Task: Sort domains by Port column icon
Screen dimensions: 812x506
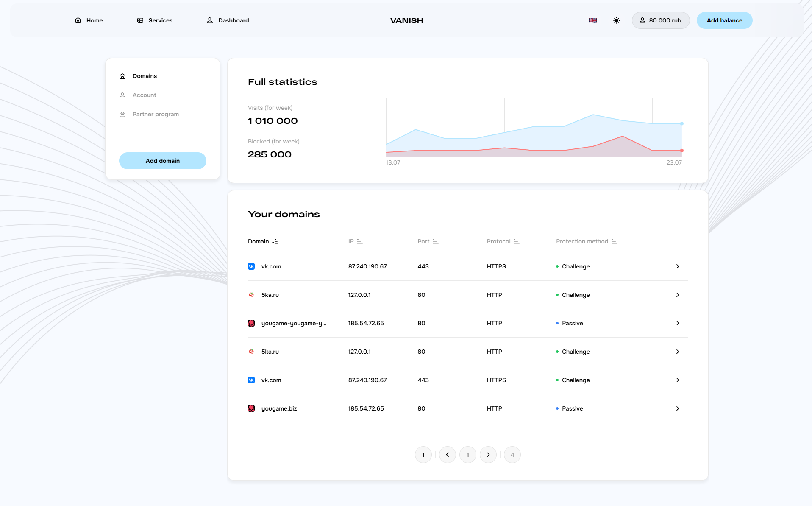Action: tap(435, 241)
